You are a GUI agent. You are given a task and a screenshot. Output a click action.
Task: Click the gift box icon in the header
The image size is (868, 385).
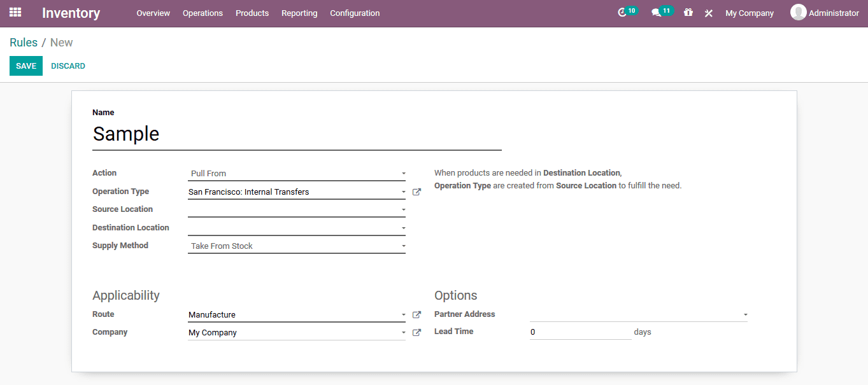click(688, 13)
